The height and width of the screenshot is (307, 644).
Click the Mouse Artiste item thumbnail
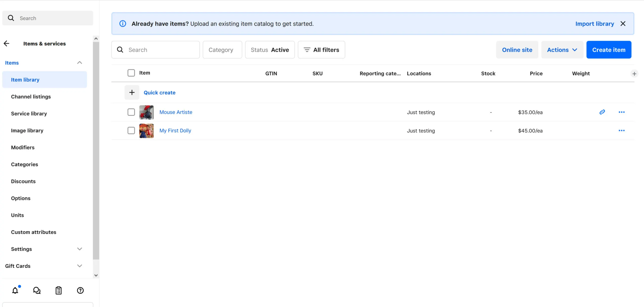146,112
